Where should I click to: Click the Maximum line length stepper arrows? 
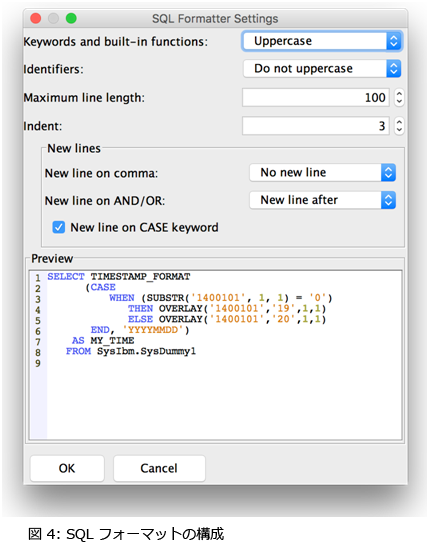(399, 97)
